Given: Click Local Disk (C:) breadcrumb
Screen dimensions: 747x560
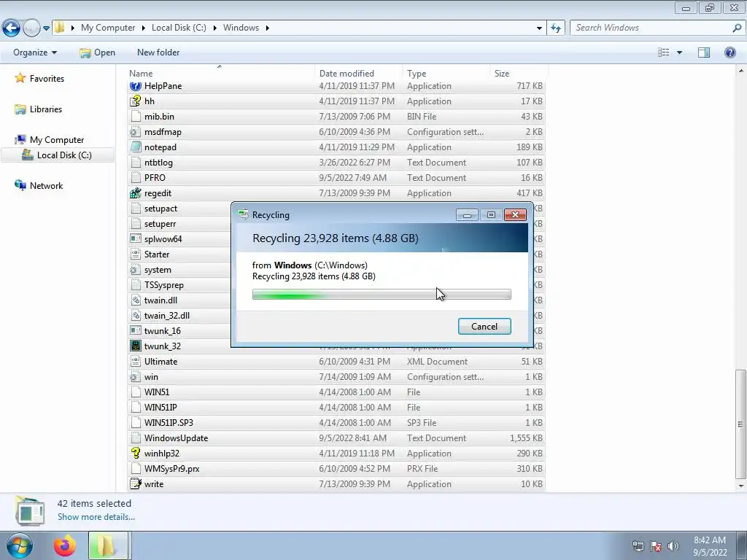Looking at the screenshot, I should 179,28.
